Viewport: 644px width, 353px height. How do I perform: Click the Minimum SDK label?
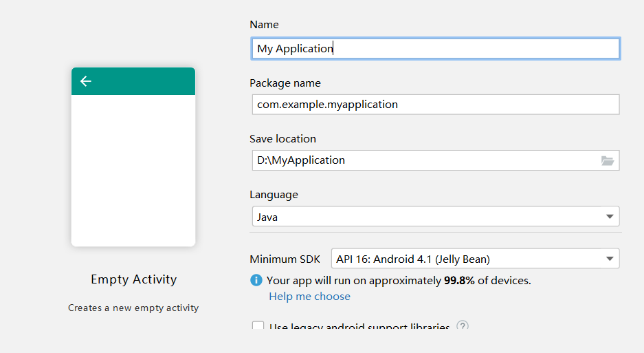tap(285, 259)
